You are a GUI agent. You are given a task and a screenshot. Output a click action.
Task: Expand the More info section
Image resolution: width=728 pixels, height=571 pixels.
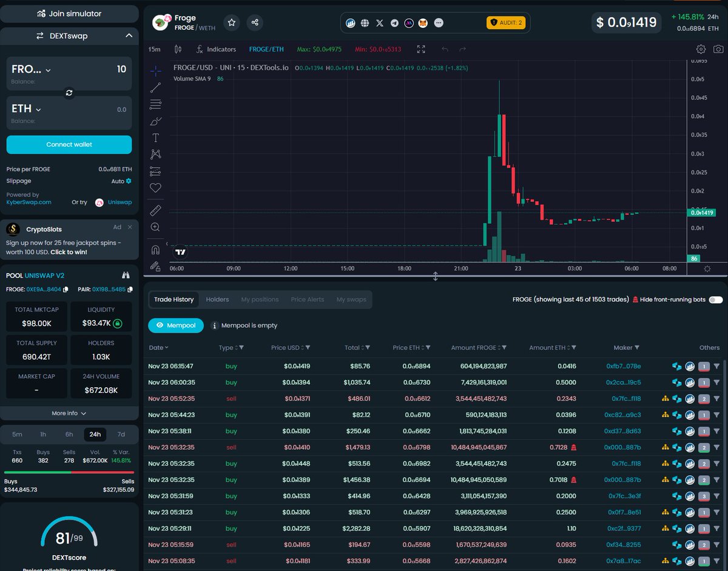[x=69, y=413]
